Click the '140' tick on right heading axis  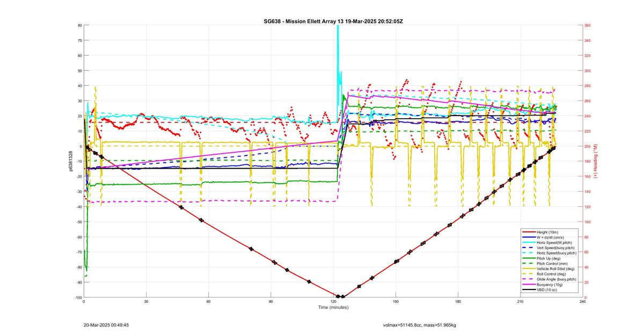588,192
